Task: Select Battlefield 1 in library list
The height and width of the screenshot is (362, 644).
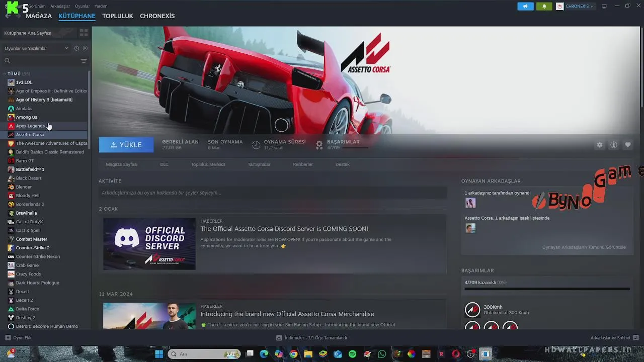Action: [x=30, y=169]
